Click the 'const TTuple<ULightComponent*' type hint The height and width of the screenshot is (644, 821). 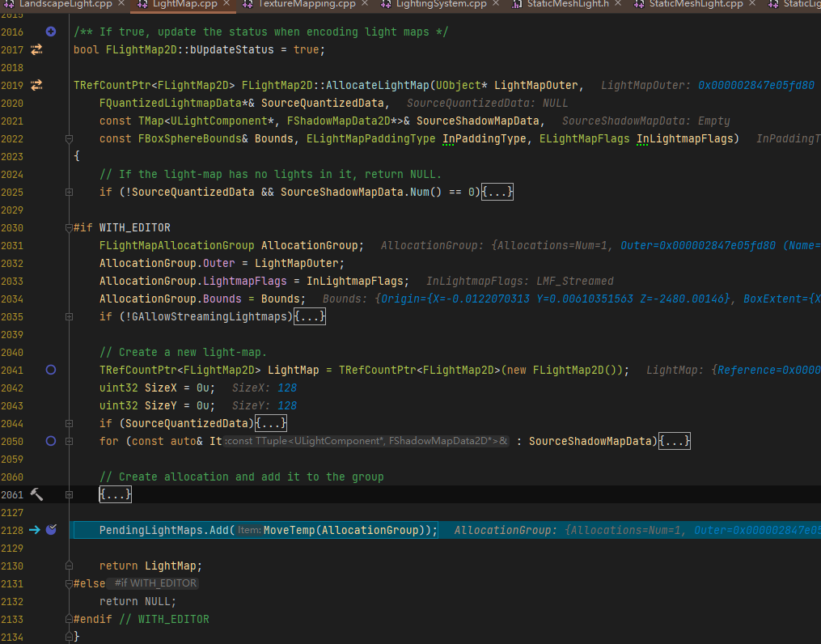pos(366,441)
